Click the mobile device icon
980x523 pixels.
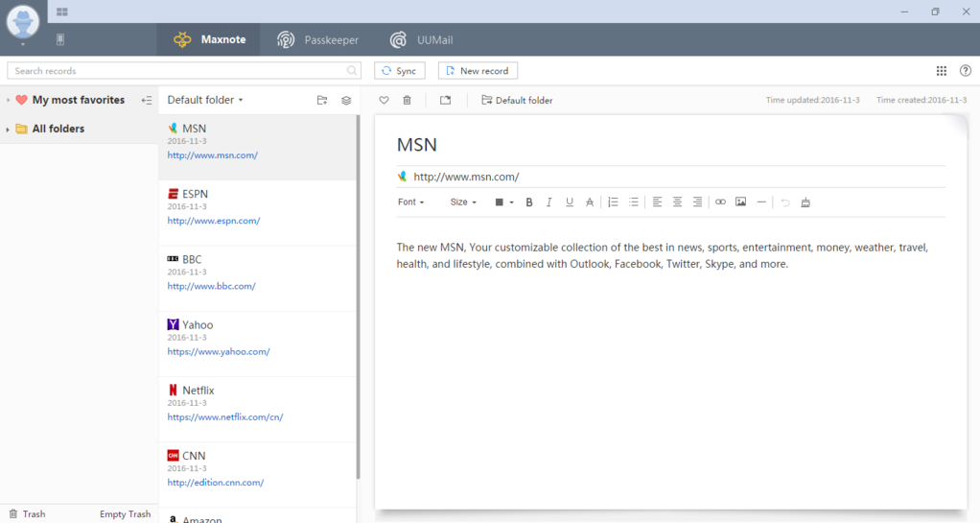point(60,40)
